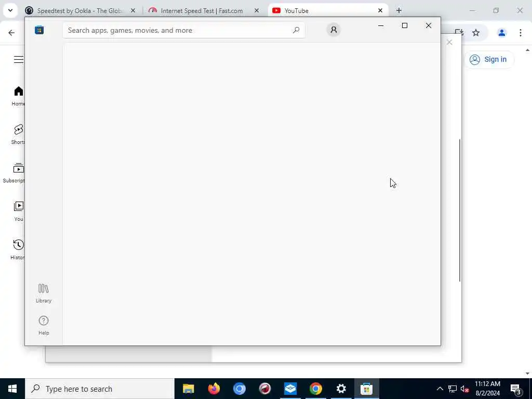Open YouTube hamburger guide menu
532x399 pixels.
[x=19, y=59]
